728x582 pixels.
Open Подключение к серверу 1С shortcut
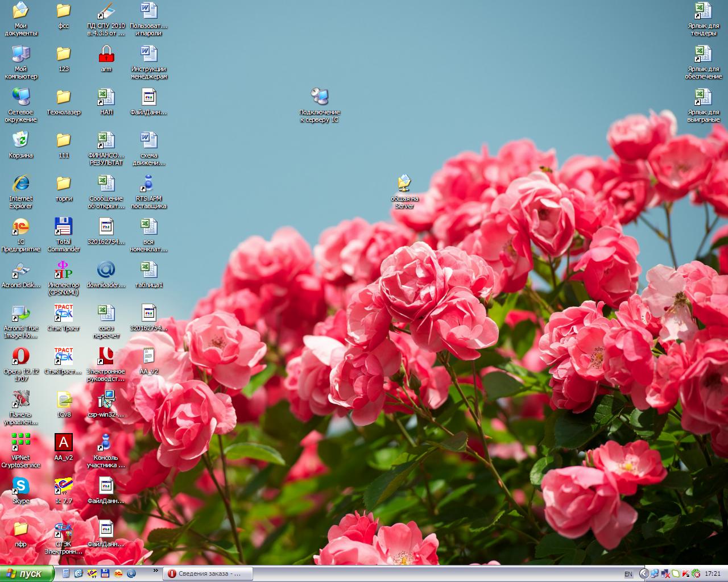pyautogui.click(x=320, y=97)
